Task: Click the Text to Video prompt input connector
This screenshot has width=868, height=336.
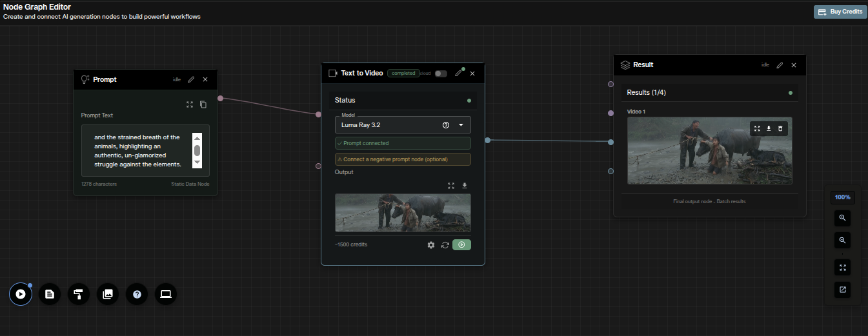Action: [x=318, y=114]
